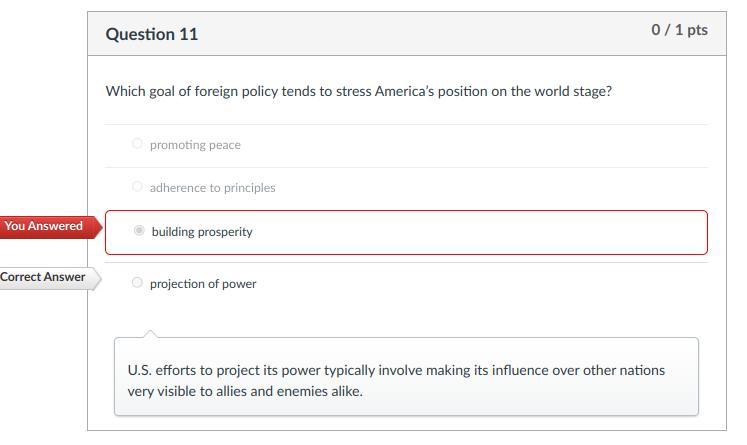Click empty space inside the red-outlined answer box

[x=480, y=232]
